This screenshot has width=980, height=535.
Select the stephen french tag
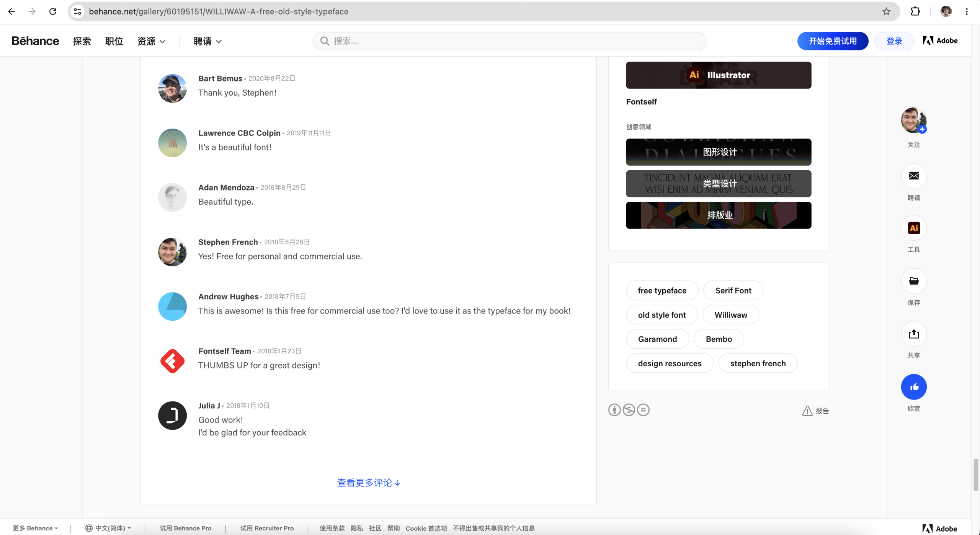(x=758, y=364)
